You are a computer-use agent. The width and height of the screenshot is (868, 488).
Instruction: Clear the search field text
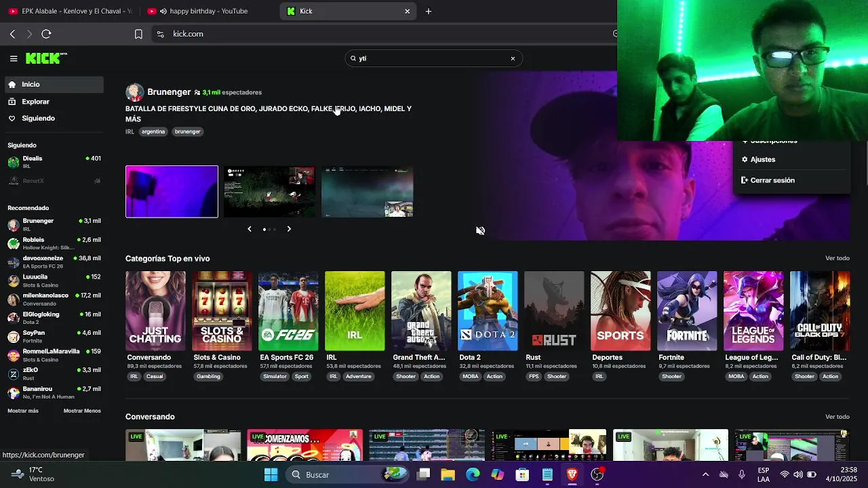click(513, 58)
